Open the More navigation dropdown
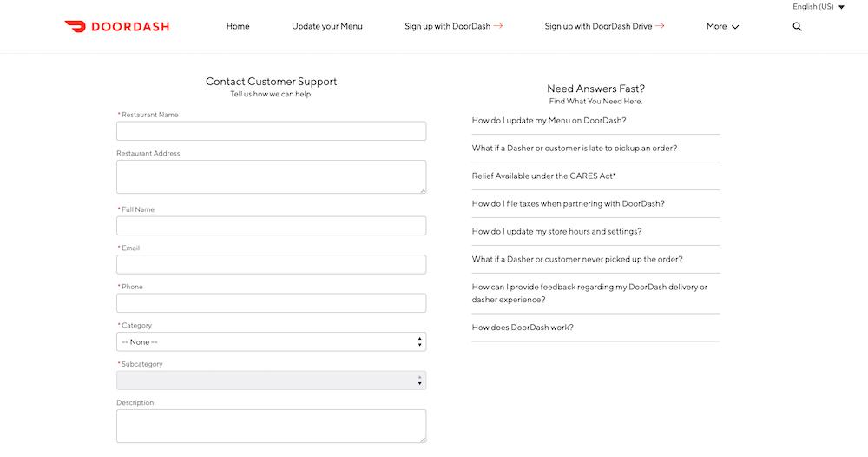Image resolution: width=868 pixels, height=457 pixels. point(722,26)
